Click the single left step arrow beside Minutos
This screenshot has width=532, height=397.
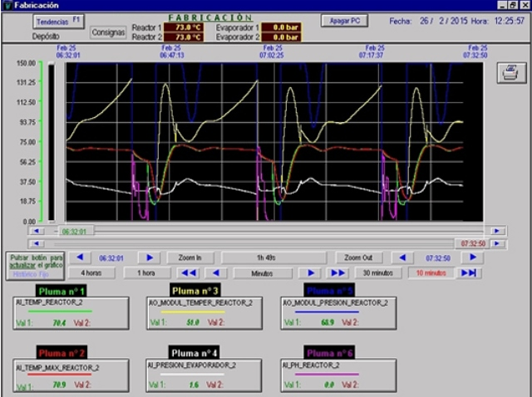pyautogui.click(x=216, y=272)
